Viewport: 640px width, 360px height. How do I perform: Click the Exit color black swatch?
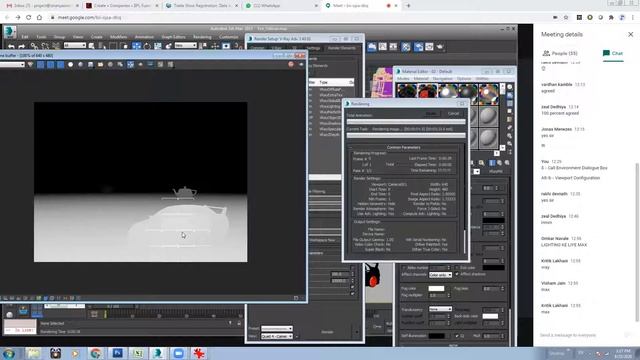(x=493, y=268)
